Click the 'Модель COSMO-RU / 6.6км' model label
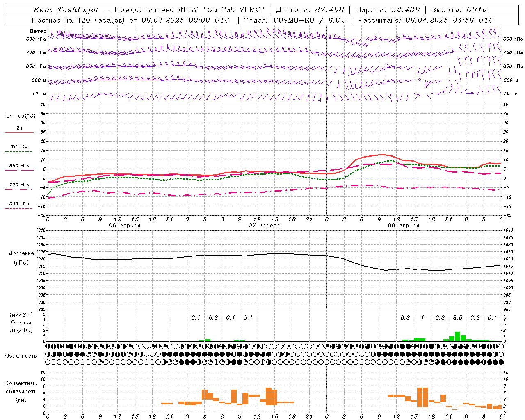Screen dimensions: 525x420 (x=295, y=20)
